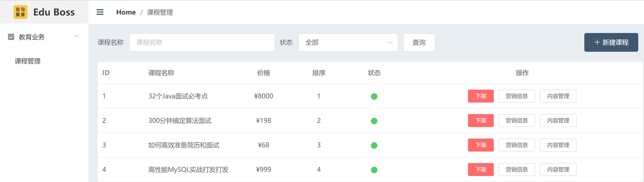Viewport: 644px width, 182px height.
Task: Focus the 课程名称 search input
Action: pyautogui.click(x=202, y=42)
